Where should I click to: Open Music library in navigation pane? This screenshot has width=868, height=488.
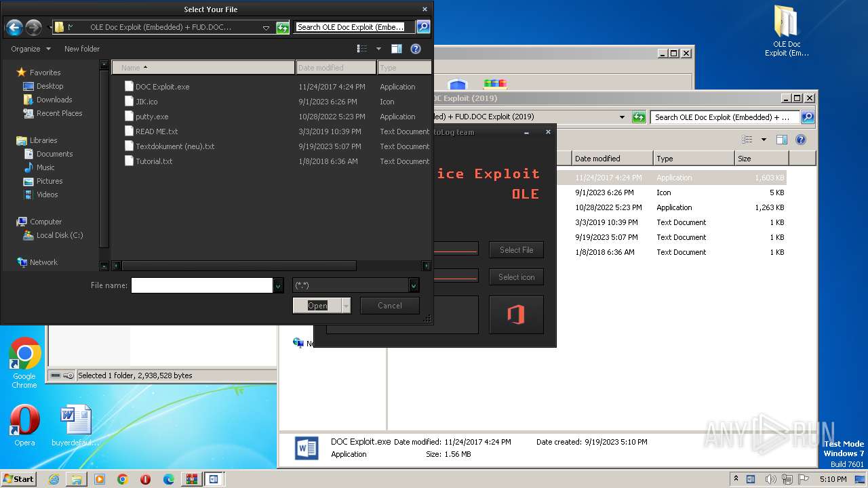point(39,167)
